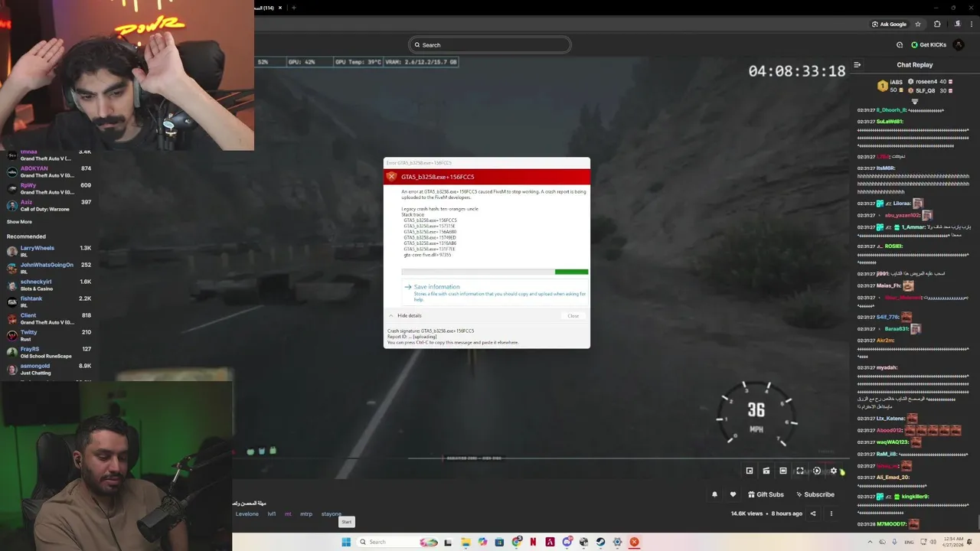Expand followed channels with Show More
The image size is (980, 551).
19,222
